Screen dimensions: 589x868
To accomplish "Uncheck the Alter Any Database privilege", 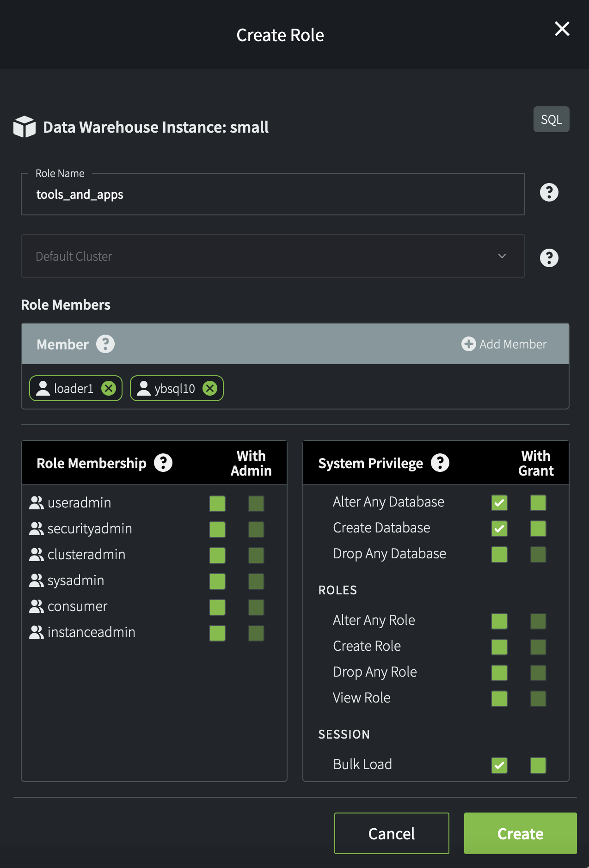I will [499, 503].
